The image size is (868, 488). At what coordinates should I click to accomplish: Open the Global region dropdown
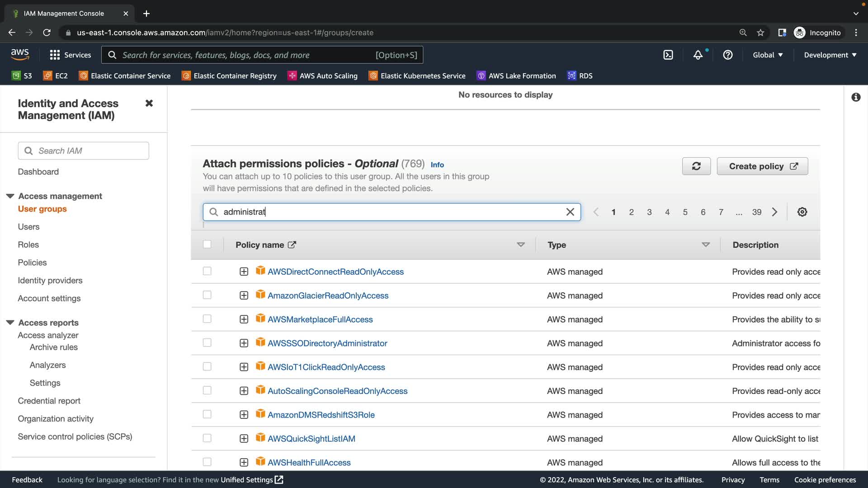coord(767,55)
